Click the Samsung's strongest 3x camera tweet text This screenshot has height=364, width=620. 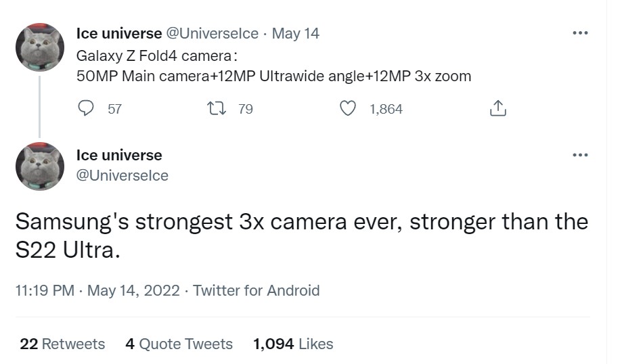(x=301, y=235)
